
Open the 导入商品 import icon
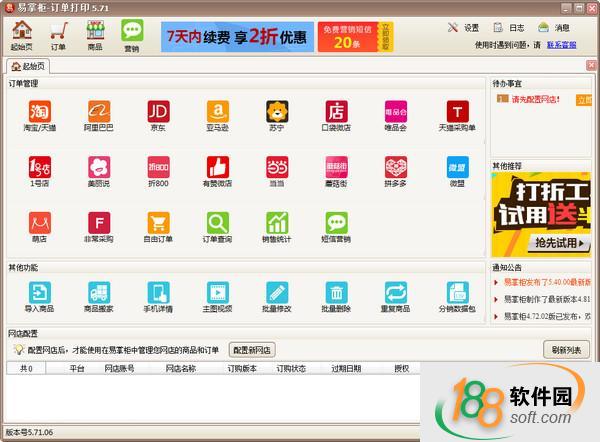pyautogui.click(x=40, y=292)
